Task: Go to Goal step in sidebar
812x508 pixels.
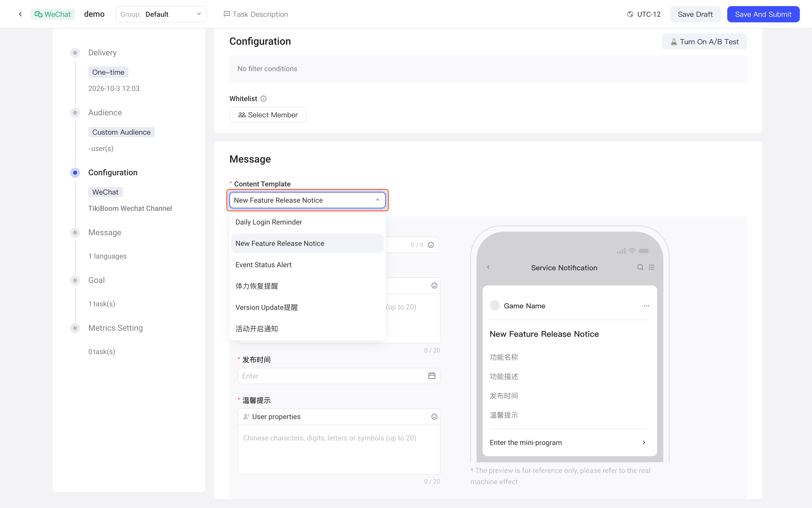Action: click(x=97, y=280)
